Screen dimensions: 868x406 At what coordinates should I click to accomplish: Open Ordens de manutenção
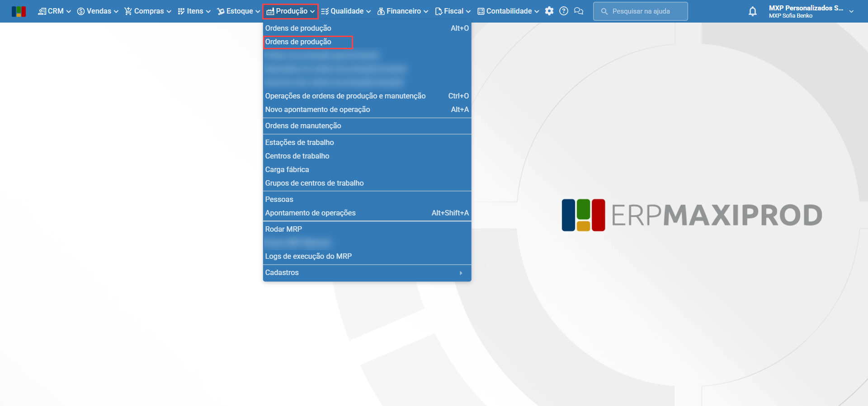coord(367,126)
